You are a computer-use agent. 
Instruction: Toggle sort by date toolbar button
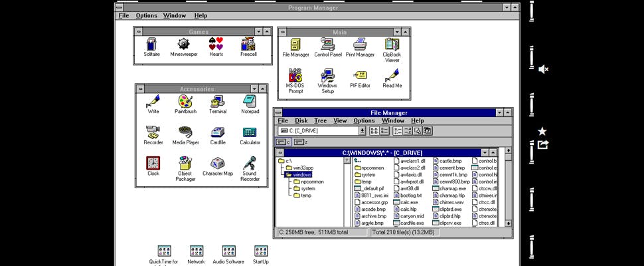click(428, 131)
